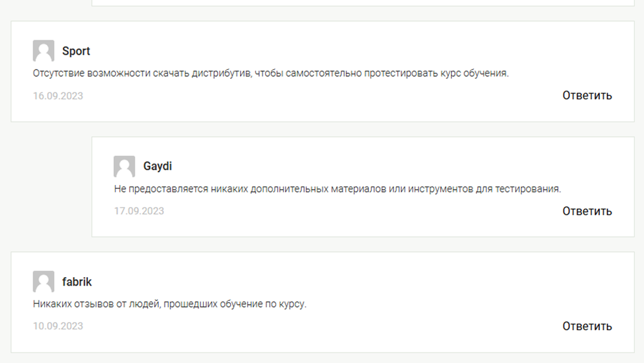The width and height of the screenshot is (644, 363).
Task: Click the blank area right of the Sport username
Action: click(x=331, y=51)
